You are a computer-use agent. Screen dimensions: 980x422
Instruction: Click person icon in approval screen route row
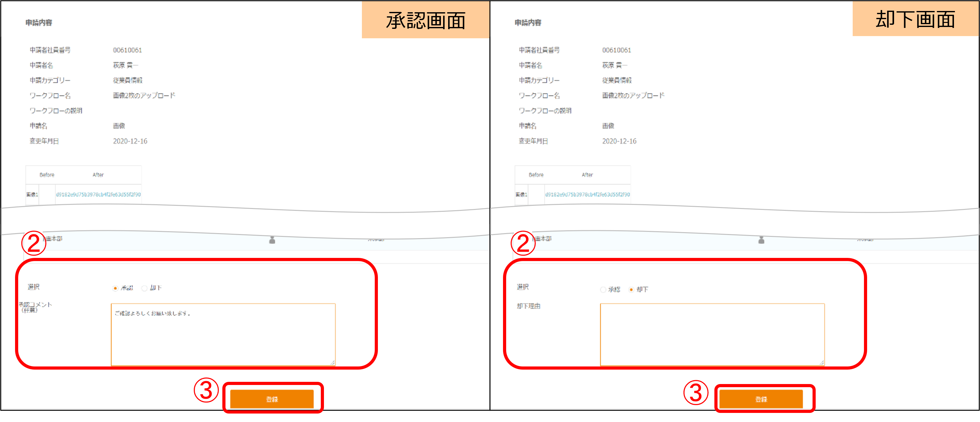point(272,240)
